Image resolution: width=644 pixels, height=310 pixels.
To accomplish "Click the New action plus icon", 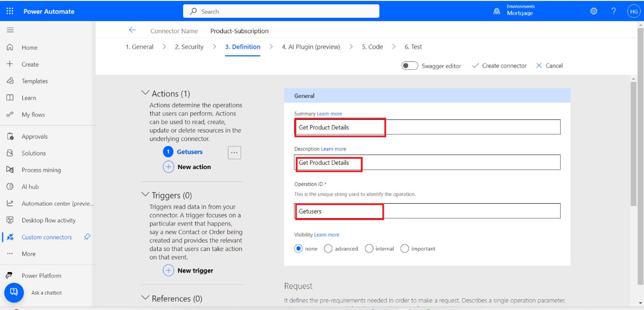I will tap(168, 167).
